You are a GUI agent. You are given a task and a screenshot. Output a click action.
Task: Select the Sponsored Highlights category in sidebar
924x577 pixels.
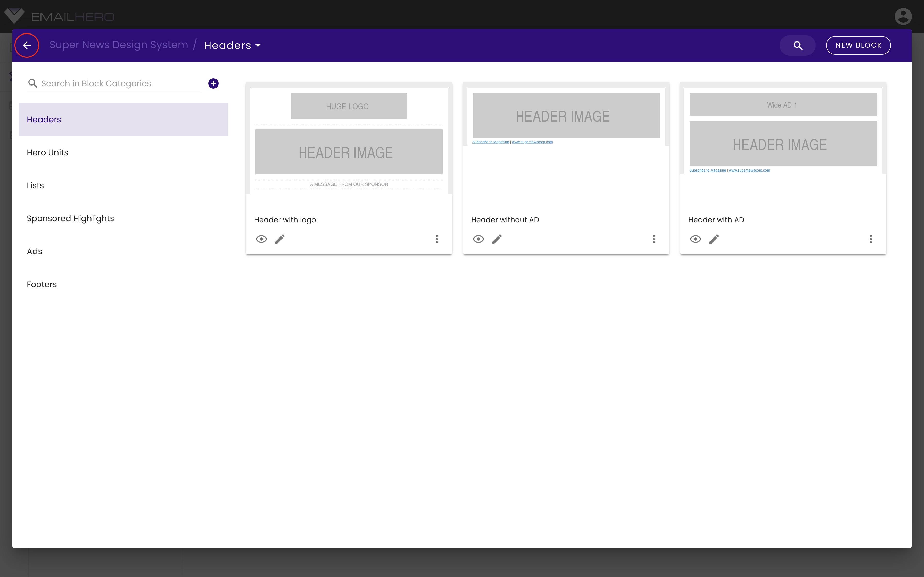(70, 218)
